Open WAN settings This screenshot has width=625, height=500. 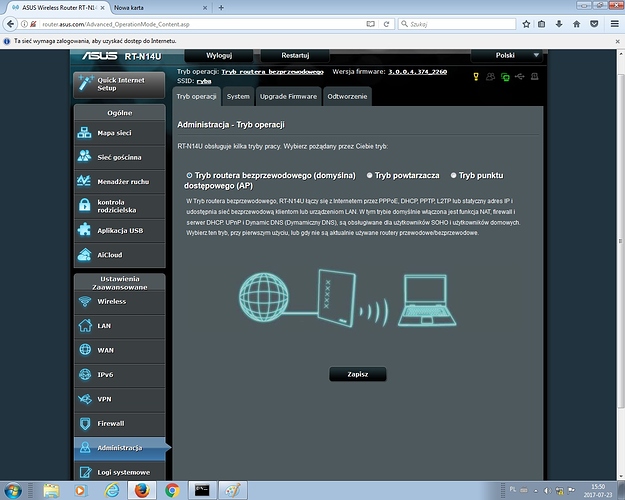(x=120, y=350)
